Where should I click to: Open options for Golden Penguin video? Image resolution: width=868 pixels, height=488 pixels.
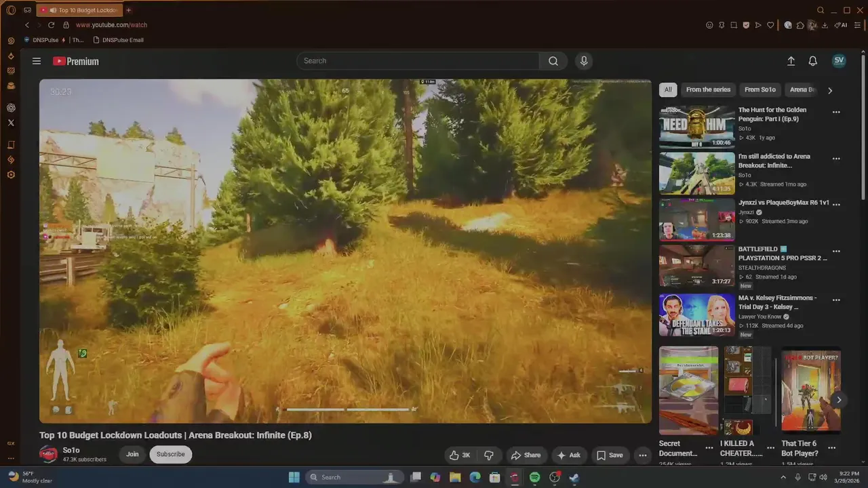tap(836, 113)
